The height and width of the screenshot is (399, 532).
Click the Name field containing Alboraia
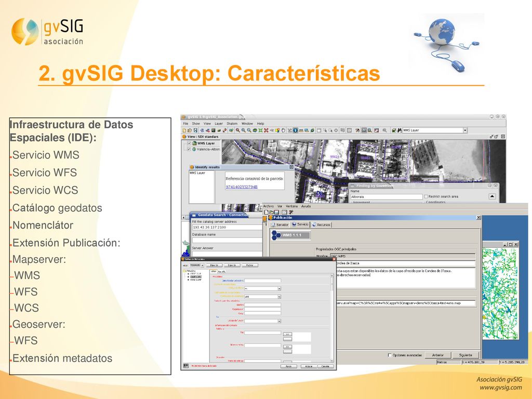(386, 197)
